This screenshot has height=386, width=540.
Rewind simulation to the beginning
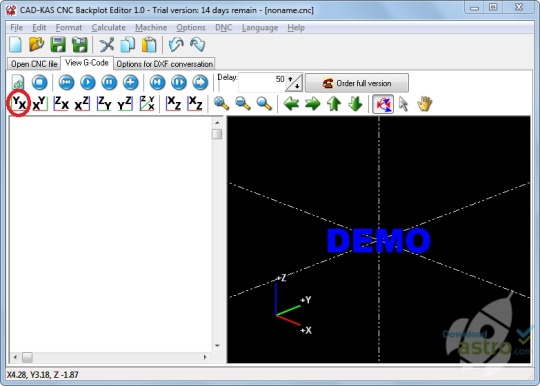[x=66, y=83]
